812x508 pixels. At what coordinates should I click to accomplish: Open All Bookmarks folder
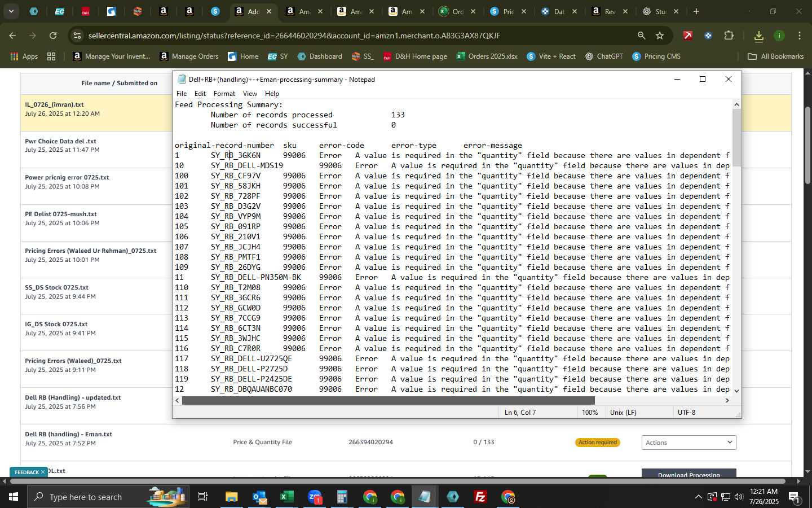click(x=775, y=56)
